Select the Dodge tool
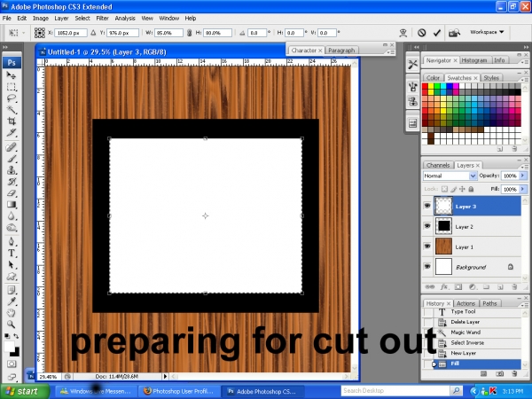Screen dimensions: 532x399 click(x=12, y=228)
